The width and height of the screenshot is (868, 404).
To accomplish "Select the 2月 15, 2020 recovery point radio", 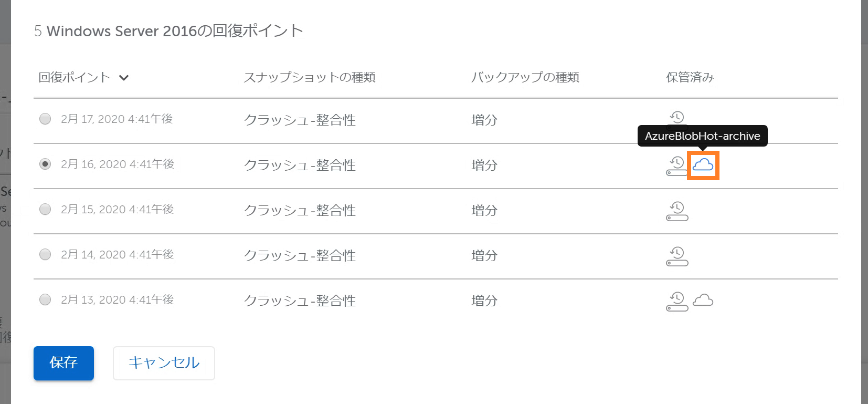I will [45, 209].
